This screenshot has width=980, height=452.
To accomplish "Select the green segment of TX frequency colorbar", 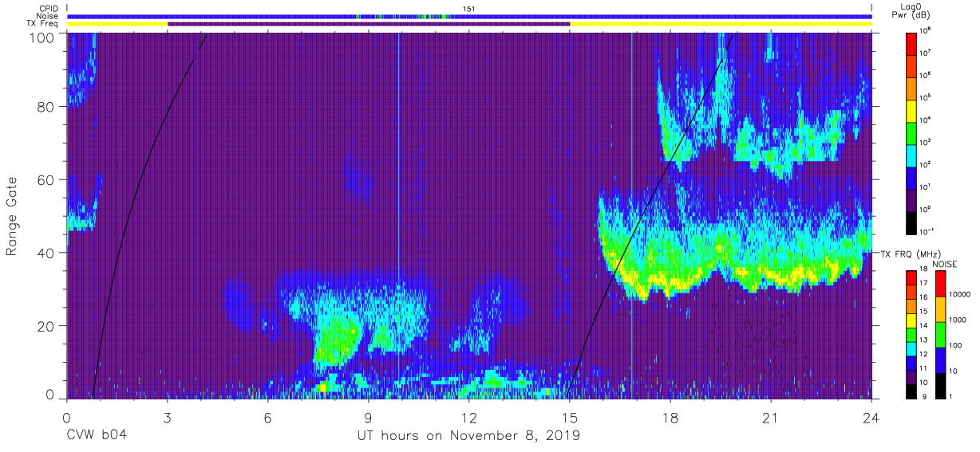I will [912, 335].
